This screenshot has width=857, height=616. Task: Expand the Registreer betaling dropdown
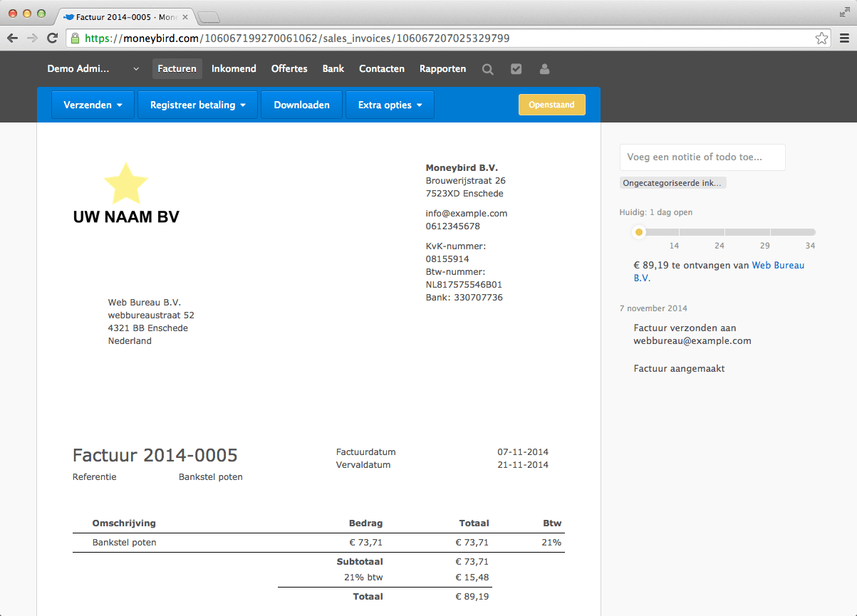pyautogui.click(x=197, y=104)
